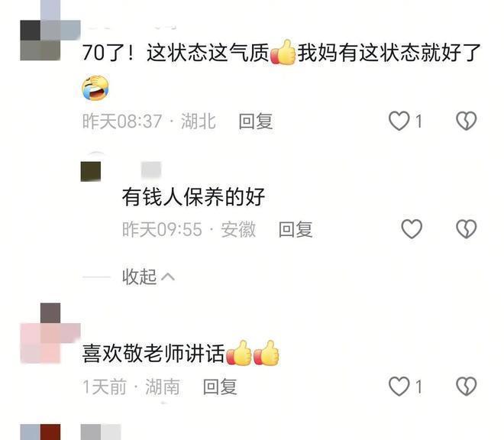Open the Anhui replier's small avatar
Image resolution: width=504 pixels, height=440 pixels.
[x=91, y=171]
